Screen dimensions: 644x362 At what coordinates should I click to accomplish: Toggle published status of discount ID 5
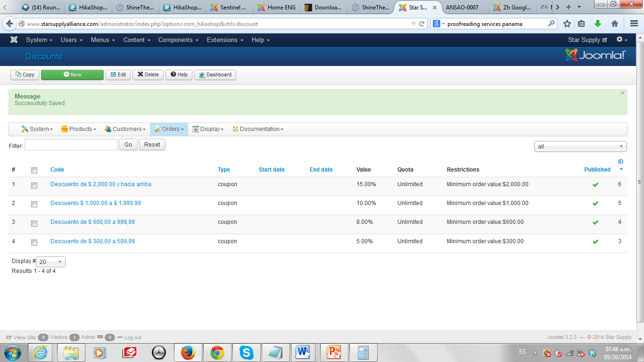pyautogui.click(x=595, y=204)
